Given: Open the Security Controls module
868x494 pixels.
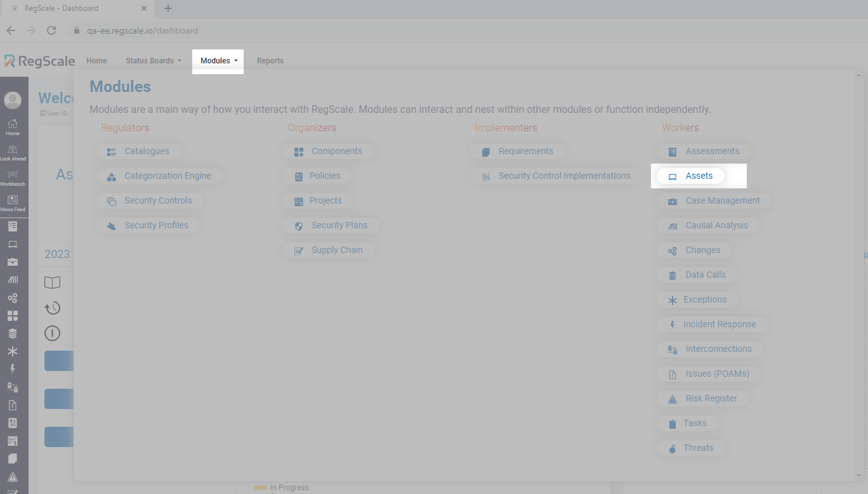Looking at the screenshot, I should click(150, 201).
